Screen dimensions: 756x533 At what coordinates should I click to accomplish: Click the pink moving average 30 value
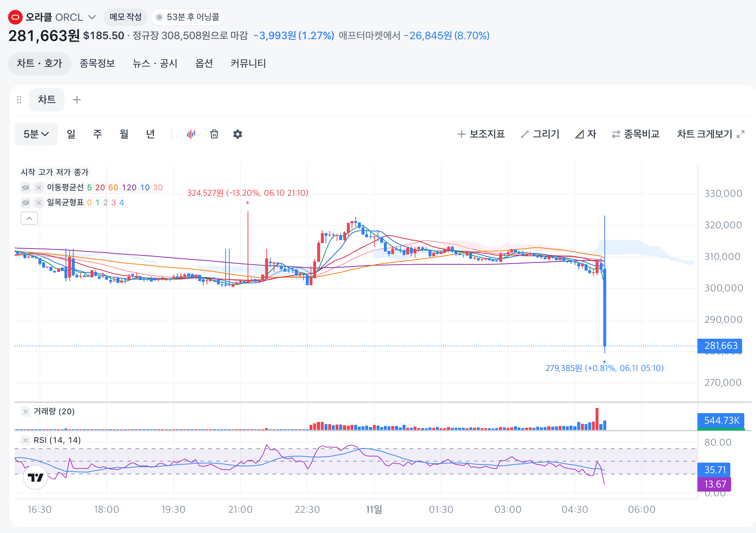pos(158,188)
